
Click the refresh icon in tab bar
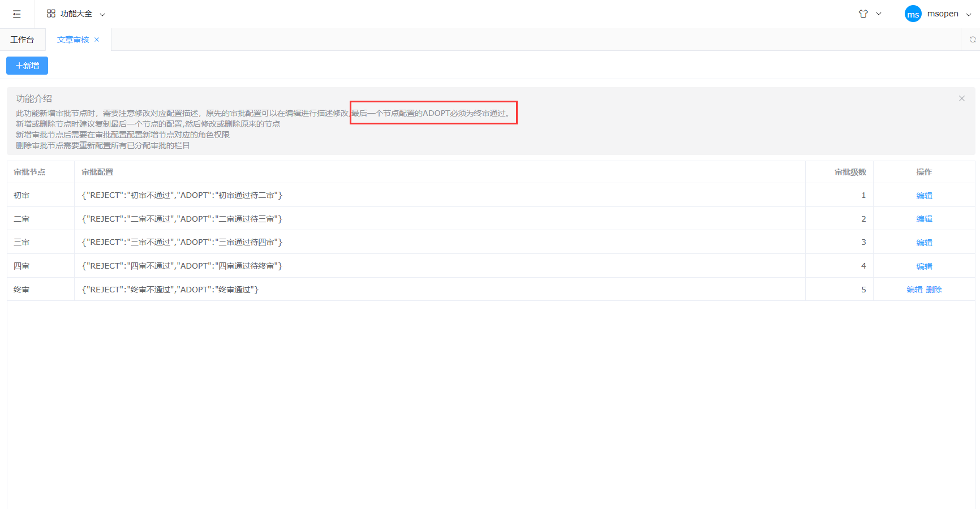click(x=972, y=40)
